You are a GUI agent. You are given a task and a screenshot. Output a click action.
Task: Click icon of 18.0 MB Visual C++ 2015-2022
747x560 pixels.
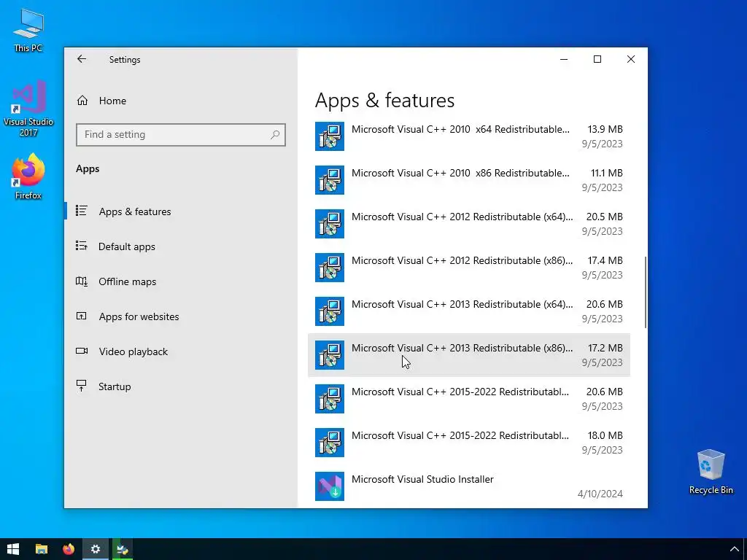pos(330,443)
